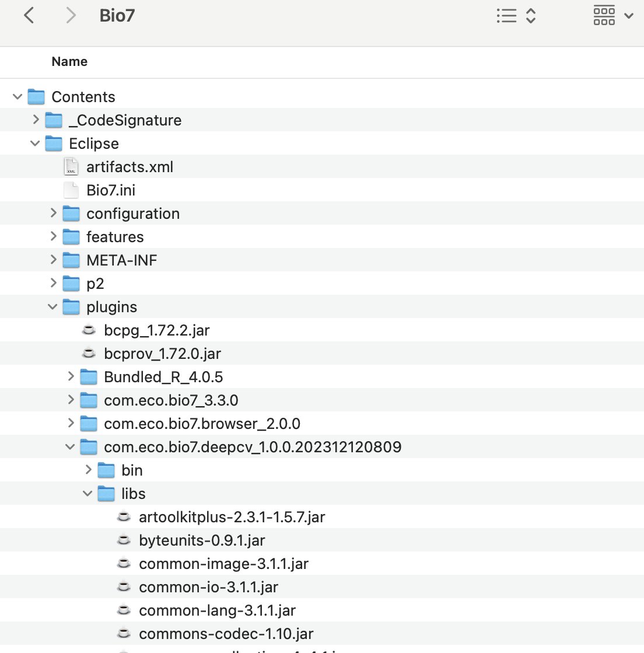Click the document icon for Bio7.ini
This screenshot has width=644, height=653.
[x=71, y=190]
